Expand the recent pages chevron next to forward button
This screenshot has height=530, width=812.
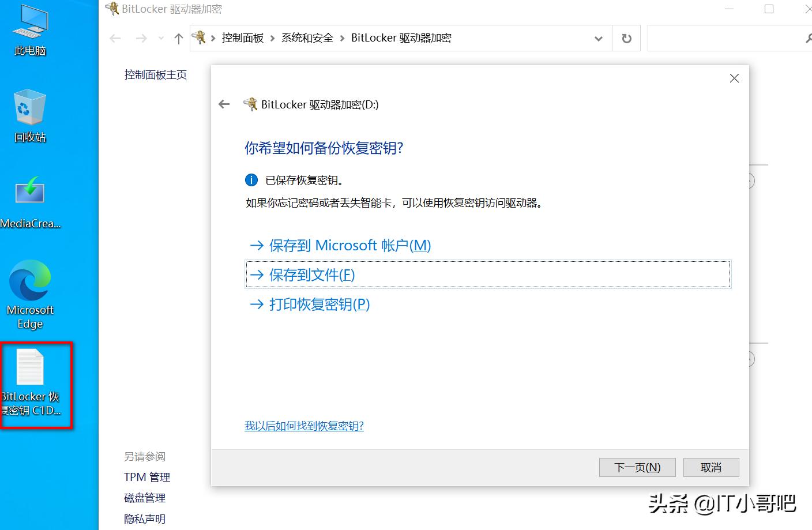(160, 37)
